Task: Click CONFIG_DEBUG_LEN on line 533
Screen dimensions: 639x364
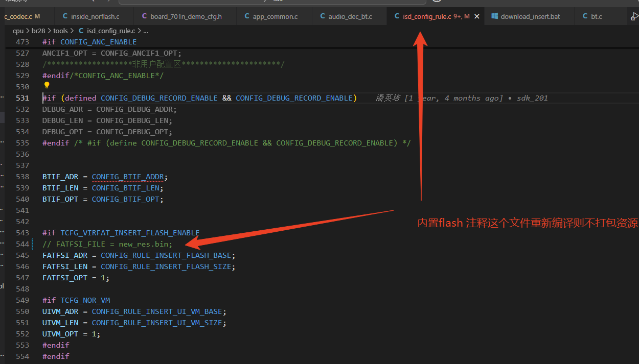Action: [x=132, y=120]
